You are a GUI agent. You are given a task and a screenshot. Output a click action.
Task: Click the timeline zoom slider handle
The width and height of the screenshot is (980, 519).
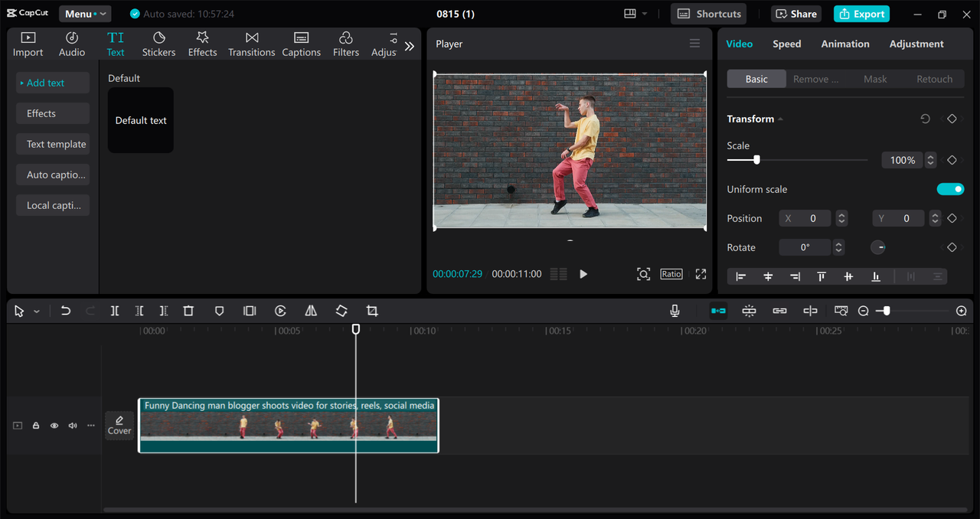(x=887, y=311)
